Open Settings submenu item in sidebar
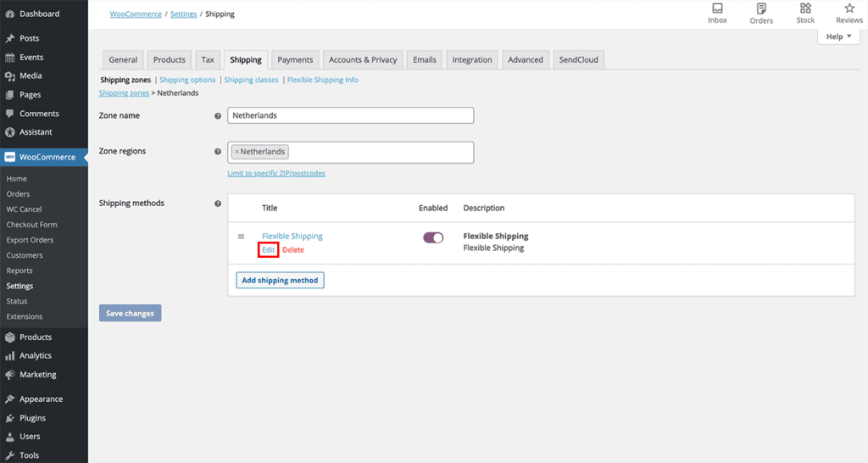This screenshot has height=463, width=868. pyautogui.click(x=20, y=286)
